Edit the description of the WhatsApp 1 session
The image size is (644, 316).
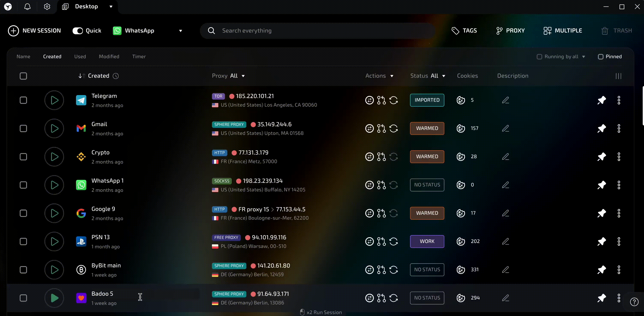click(x=506, y=185)
